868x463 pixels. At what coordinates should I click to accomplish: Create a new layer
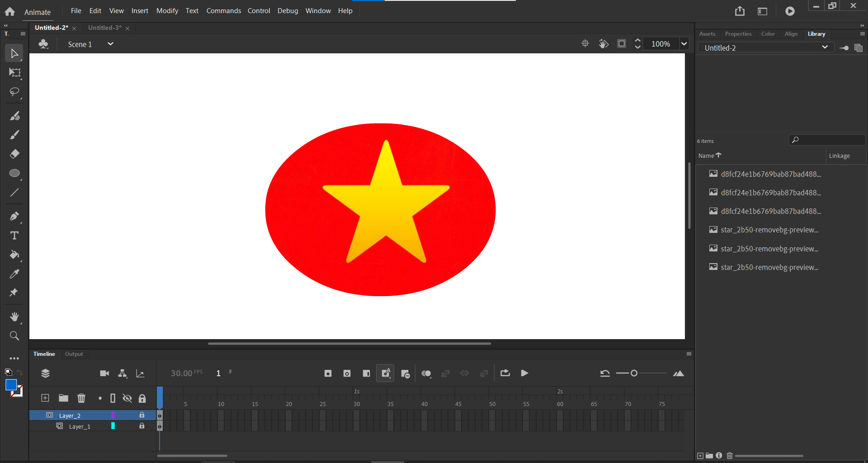[x=45, y=398]
